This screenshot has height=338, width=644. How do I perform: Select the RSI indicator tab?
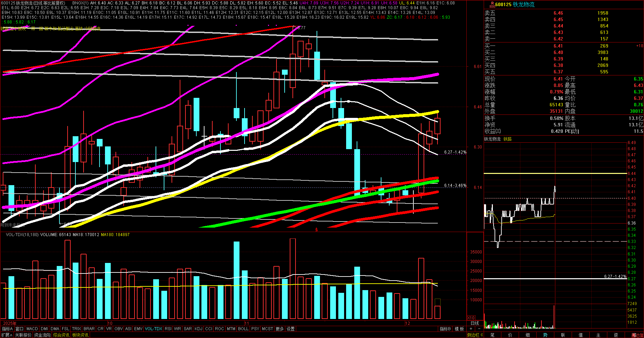click(168, 329)
